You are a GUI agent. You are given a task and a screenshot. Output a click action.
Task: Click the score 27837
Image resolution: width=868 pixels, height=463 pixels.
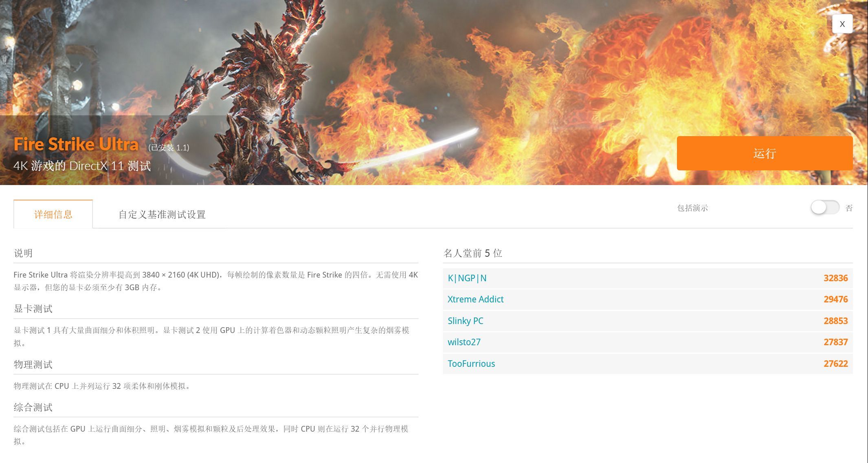835,342
